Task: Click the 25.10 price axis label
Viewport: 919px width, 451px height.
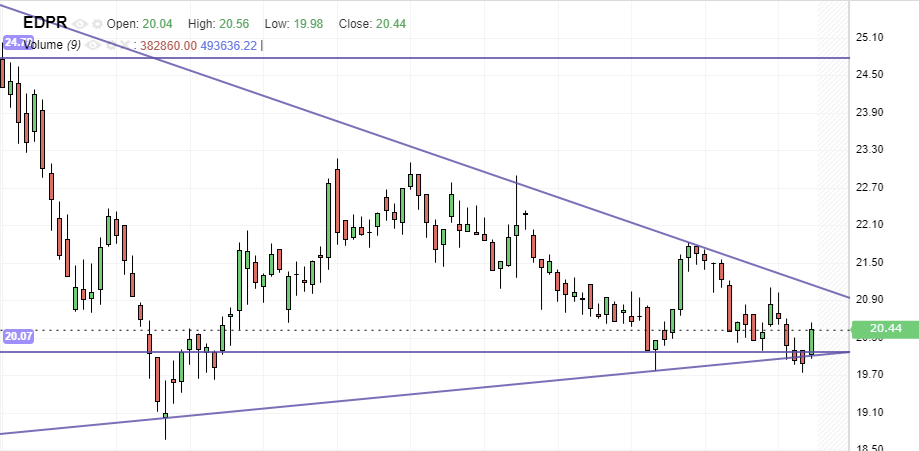Action: (870, 38)
